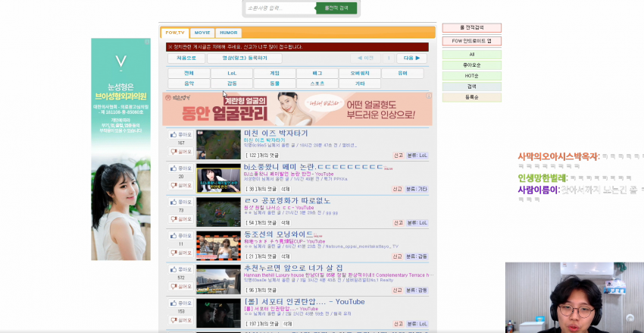View the 197 comments on 서포터 인권탄압
644x333 pixels.
(261, 324)
